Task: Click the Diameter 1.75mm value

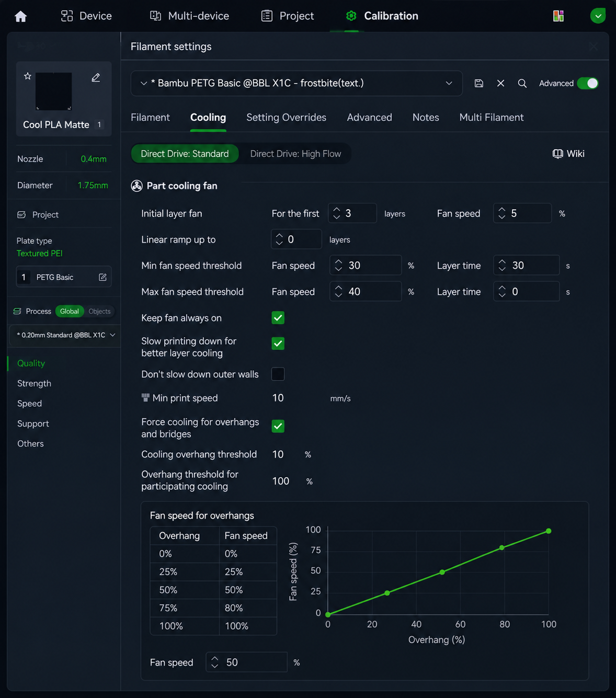Action: [93, 185]
